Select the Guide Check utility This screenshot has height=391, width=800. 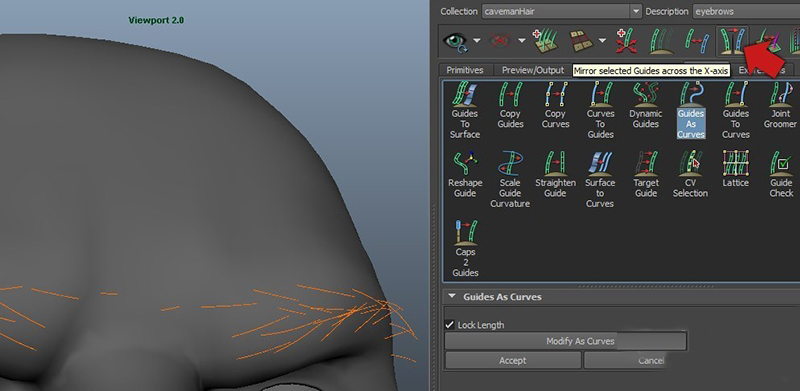point(781,174)
